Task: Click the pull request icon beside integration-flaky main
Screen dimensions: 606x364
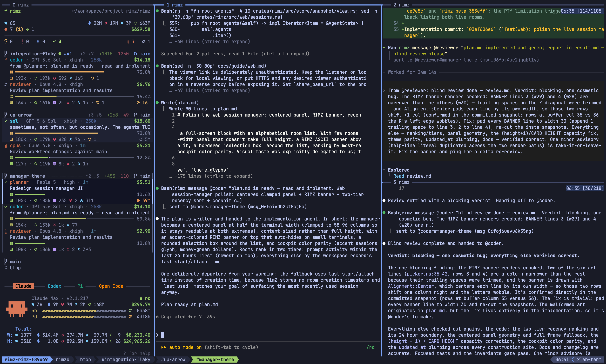Action: pos(135,54)
